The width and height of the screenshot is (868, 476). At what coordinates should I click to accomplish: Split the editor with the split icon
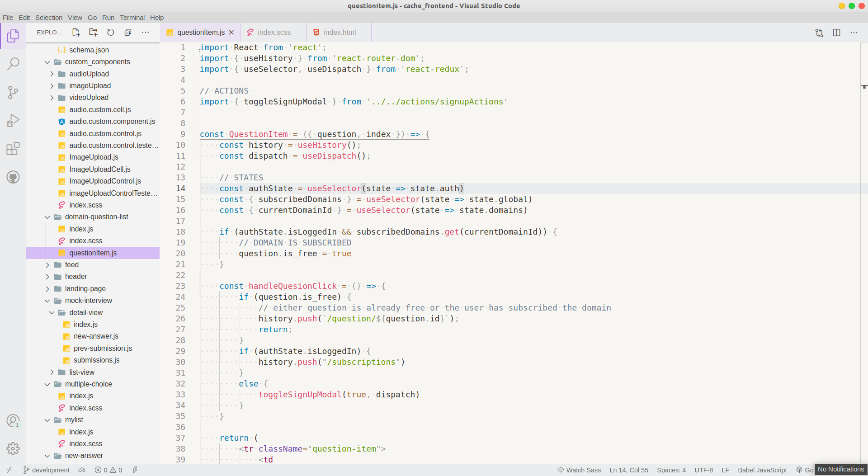tap(837, 32)
